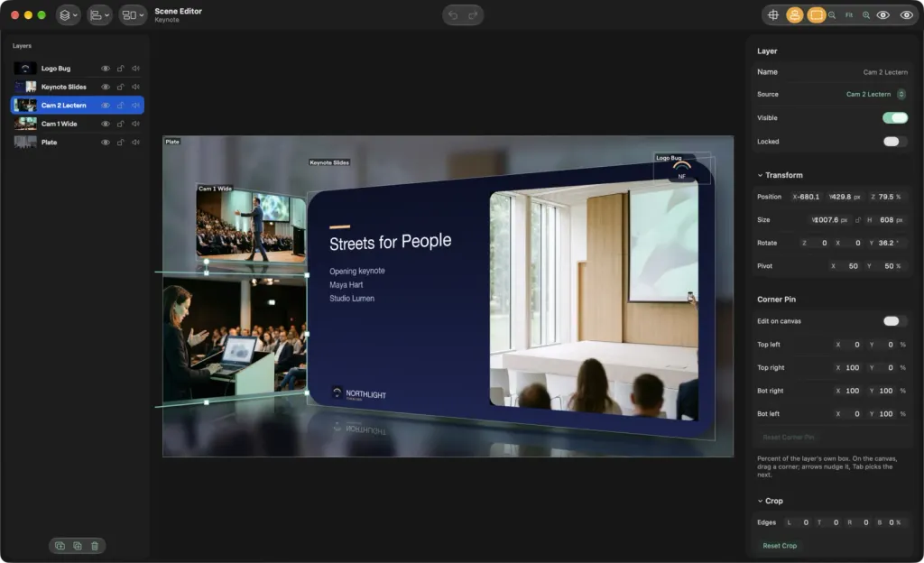Hide the Plate layer

point(105,142)
